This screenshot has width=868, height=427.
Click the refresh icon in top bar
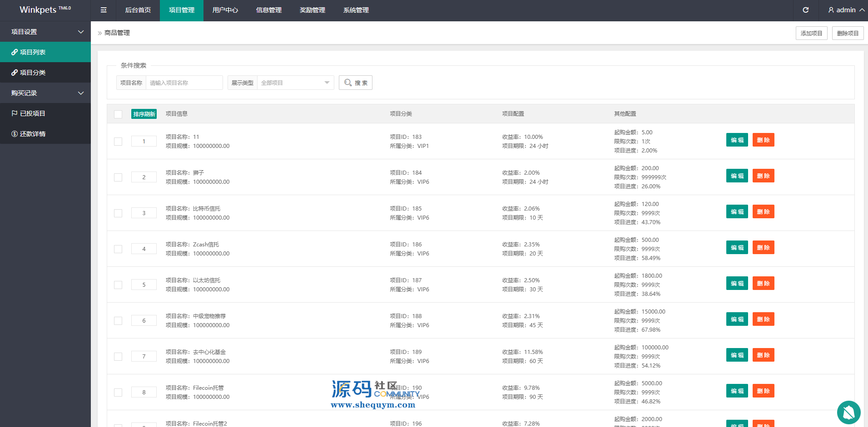pos(806,10)
